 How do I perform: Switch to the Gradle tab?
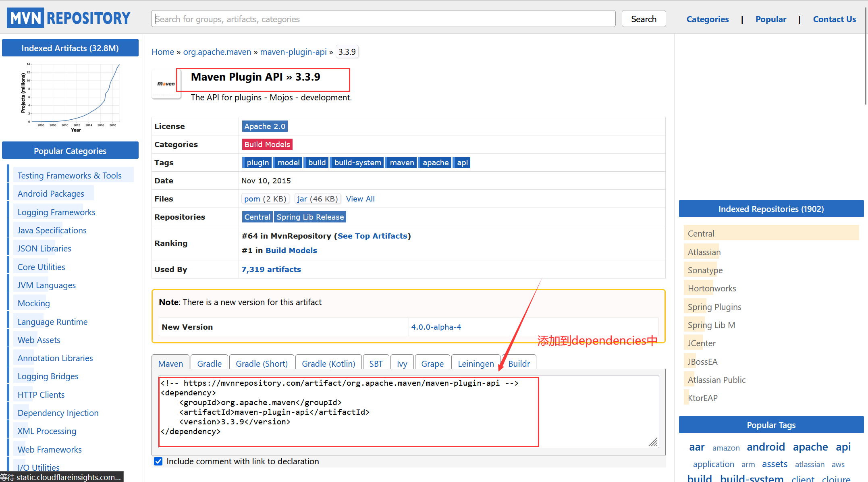click(x=209, y=364)
